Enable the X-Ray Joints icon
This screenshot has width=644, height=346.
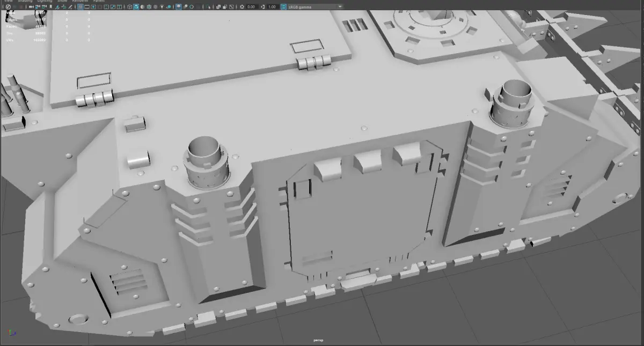tap(231, 7)
